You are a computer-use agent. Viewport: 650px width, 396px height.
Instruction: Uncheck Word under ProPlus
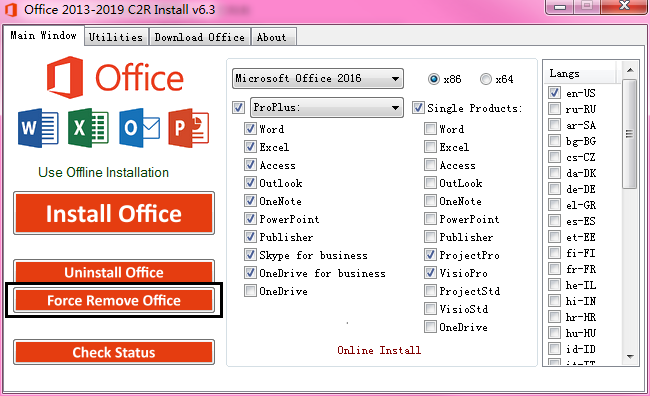[x=250, y=129]
